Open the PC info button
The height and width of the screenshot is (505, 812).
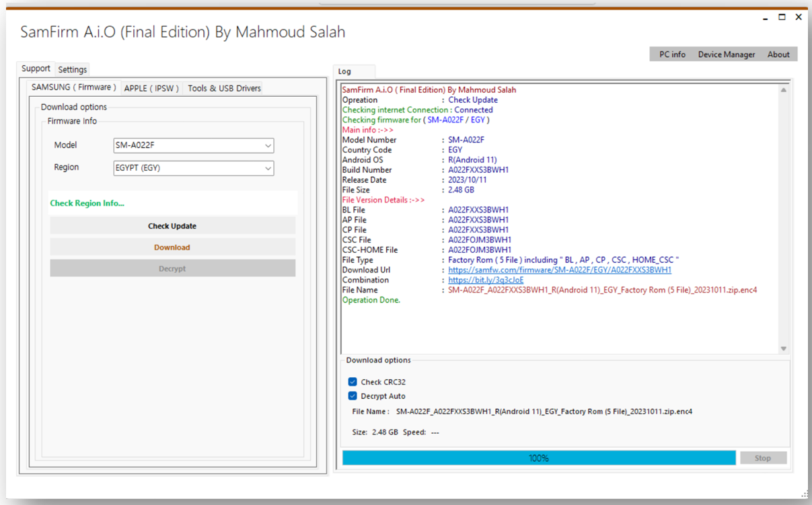[672, 54]
